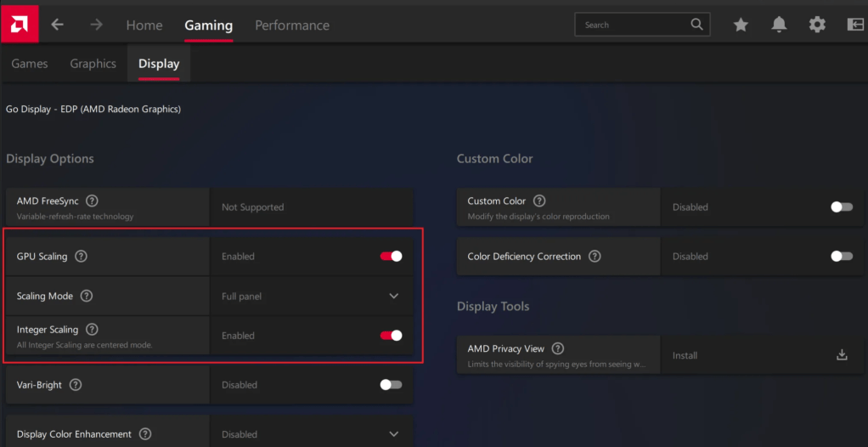Open the Display Color Enhancement dropdown
868x447 pixels.
point(393,434)
